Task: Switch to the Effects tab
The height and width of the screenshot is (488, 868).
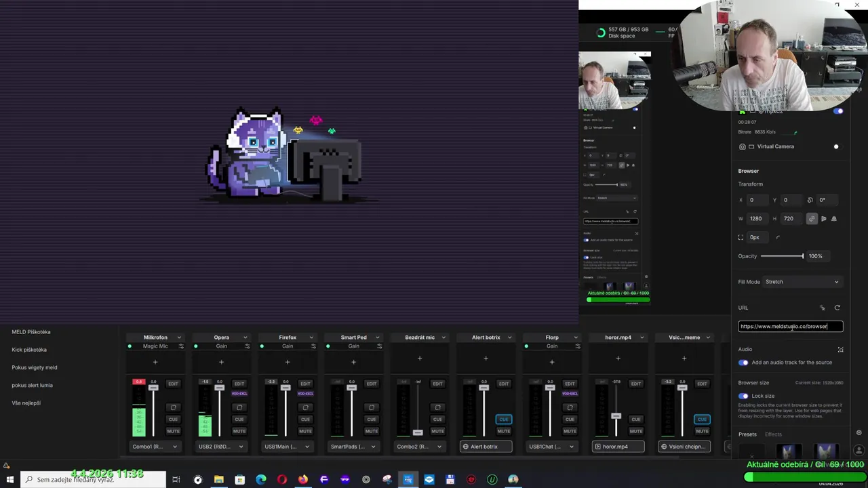Action: [773, 434]
